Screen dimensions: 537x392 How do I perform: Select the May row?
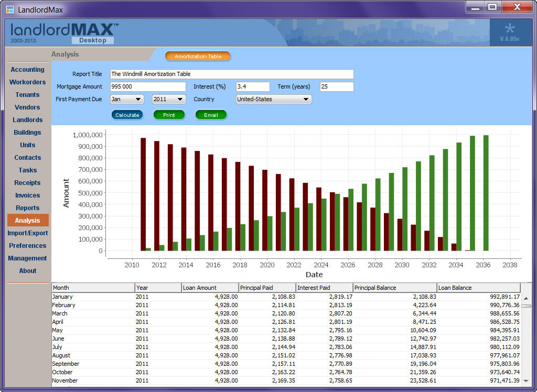pos(286,330)
